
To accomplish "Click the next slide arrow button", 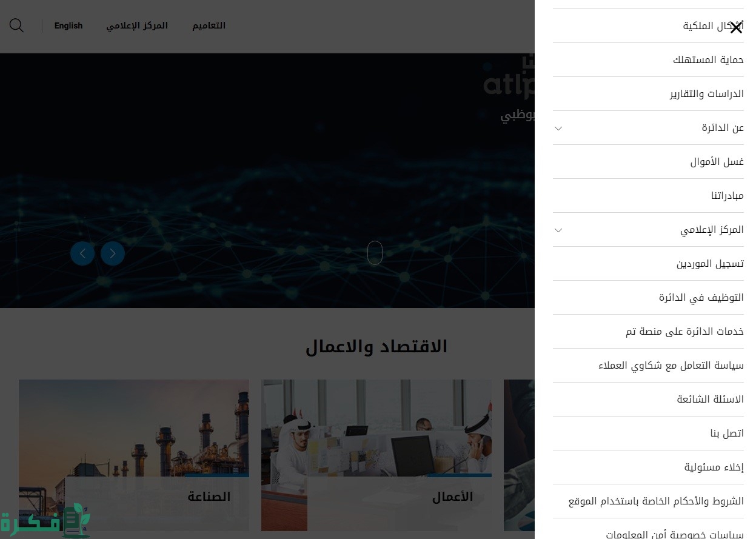I will [113, 253].
